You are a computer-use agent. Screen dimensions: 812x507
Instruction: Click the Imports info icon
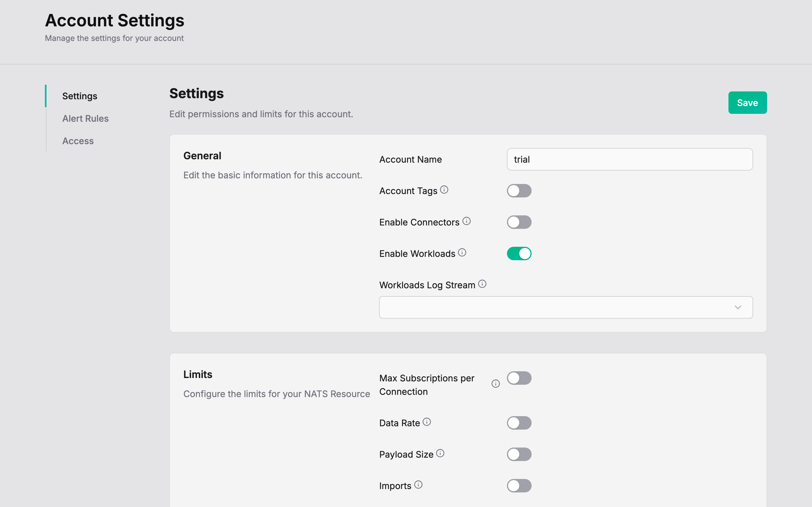[418, 485]
